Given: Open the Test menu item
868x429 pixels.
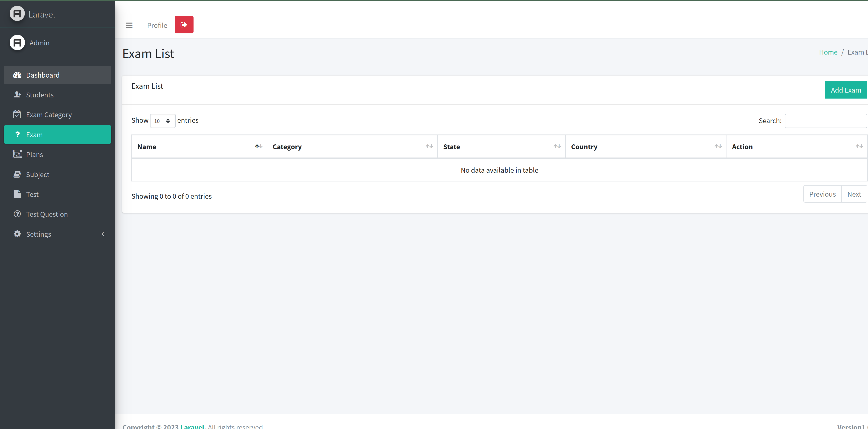Looking at the screenshot, I should (57, 194).
